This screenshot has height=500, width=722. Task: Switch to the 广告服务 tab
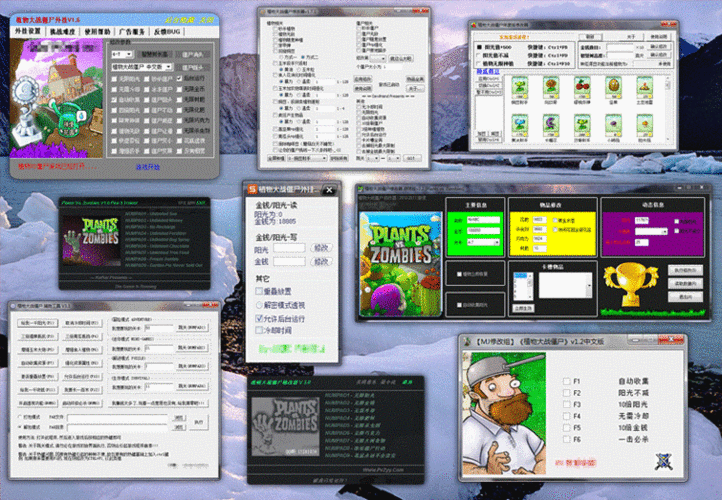tap(132, 32)
